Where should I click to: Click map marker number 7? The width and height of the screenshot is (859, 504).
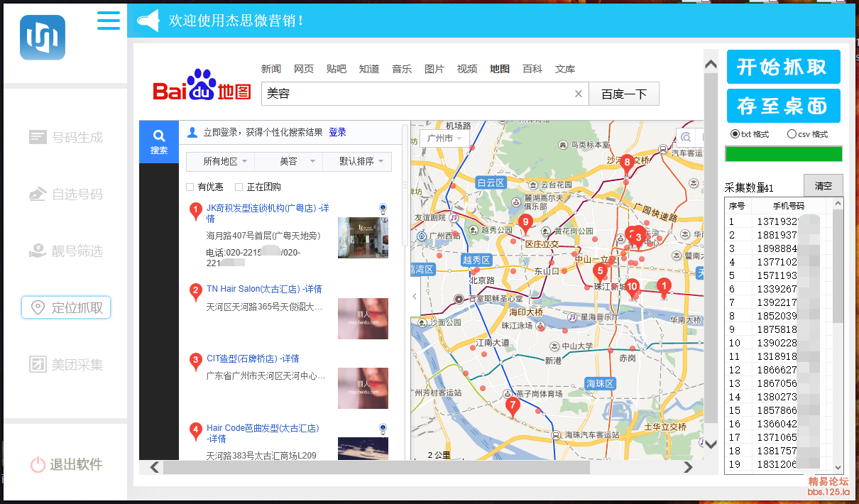point(513,407)
